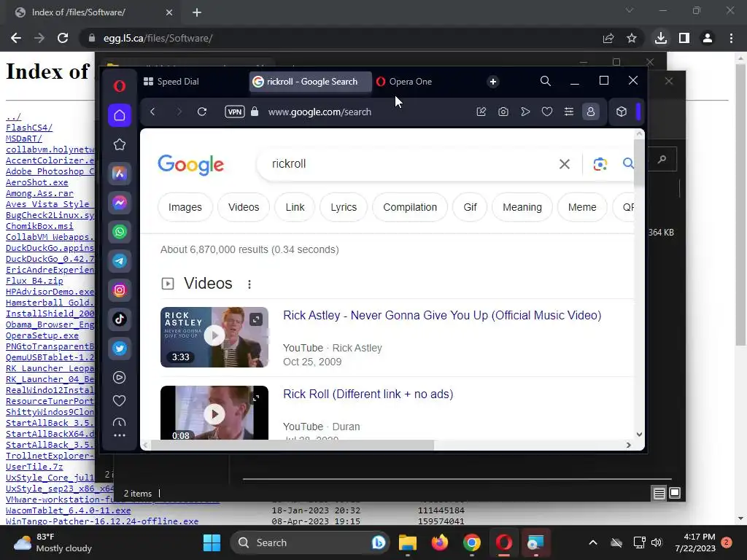
Task: Search by image with Google Lens icon
Action: [x=600, y=164]
